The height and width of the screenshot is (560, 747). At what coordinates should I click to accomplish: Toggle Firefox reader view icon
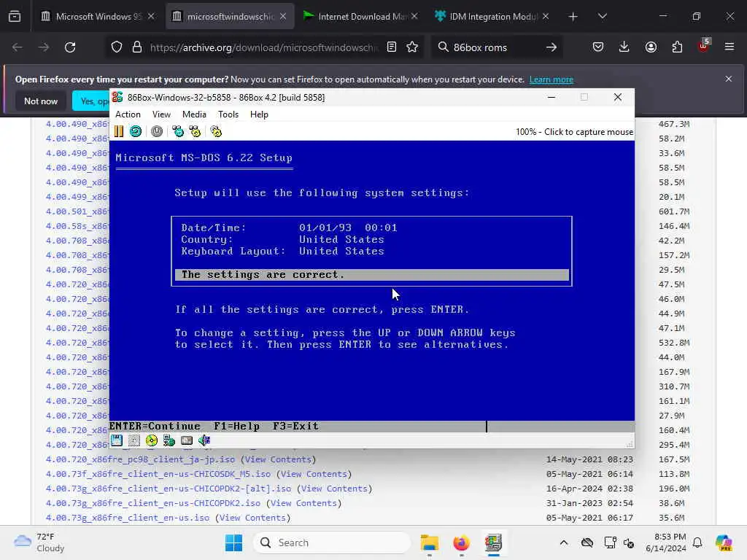392,47
